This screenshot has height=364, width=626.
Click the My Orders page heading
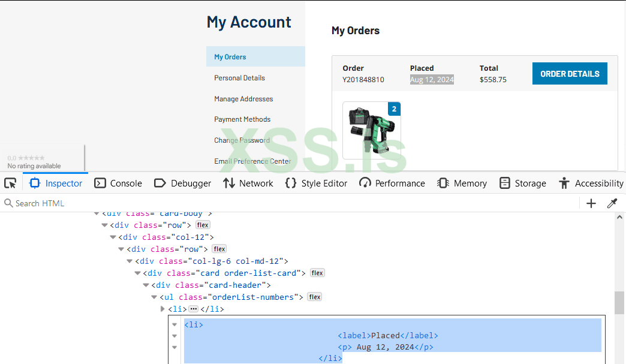pos(356,31)
